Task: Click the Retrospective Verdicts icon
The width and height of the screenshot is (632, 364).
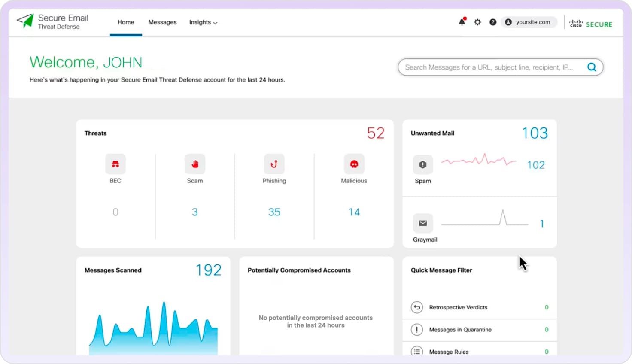Action: (x=416, y=307)
